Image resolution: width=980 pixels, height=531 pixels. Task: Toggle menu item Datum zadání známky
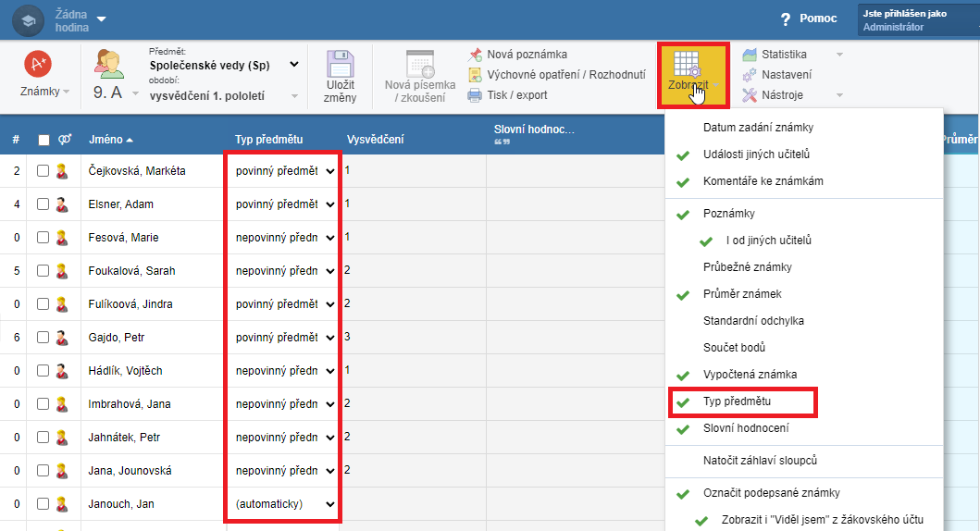tap(804, 128)
